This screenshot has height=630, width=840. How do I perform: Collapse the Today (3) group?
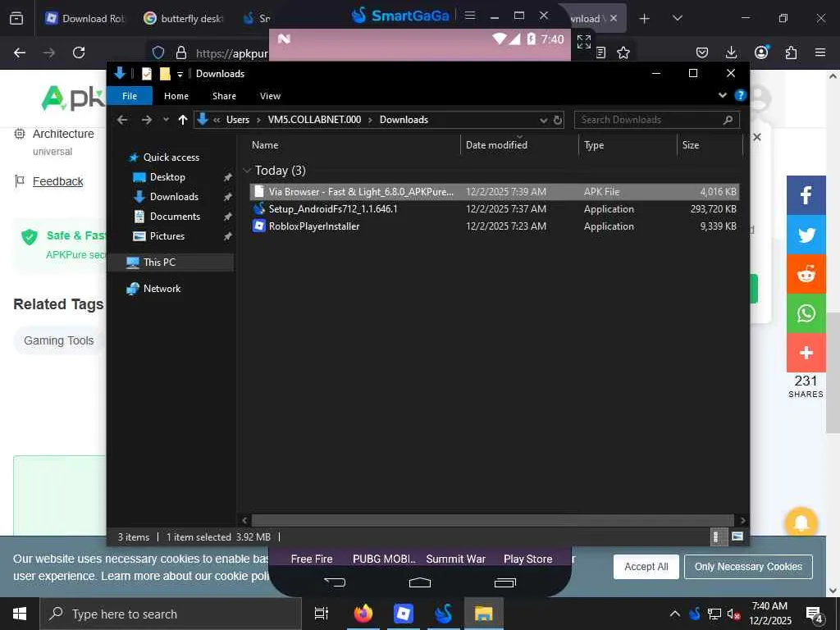tap(247, 171)
